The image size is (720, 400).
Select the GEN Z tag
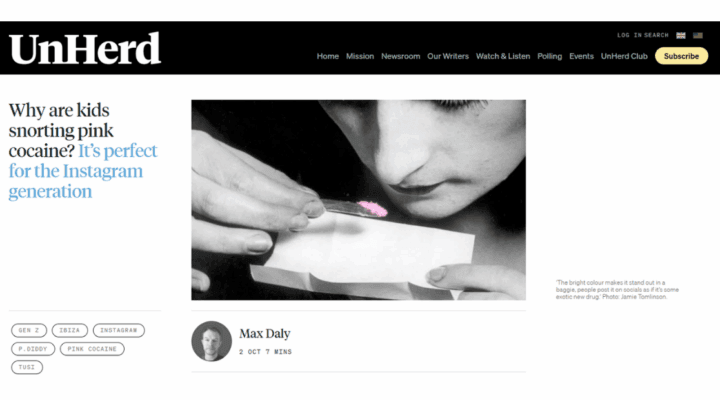[x=29, y=330]
